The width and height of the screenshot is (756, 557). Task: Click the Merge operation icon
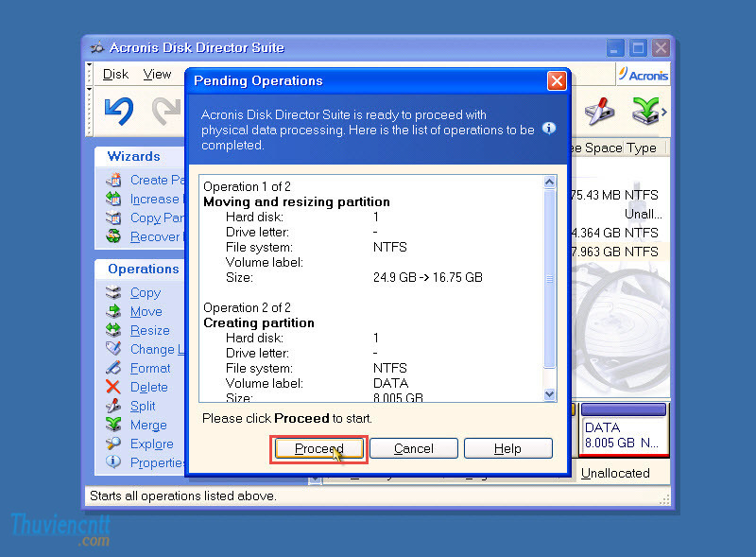point(113,425)
